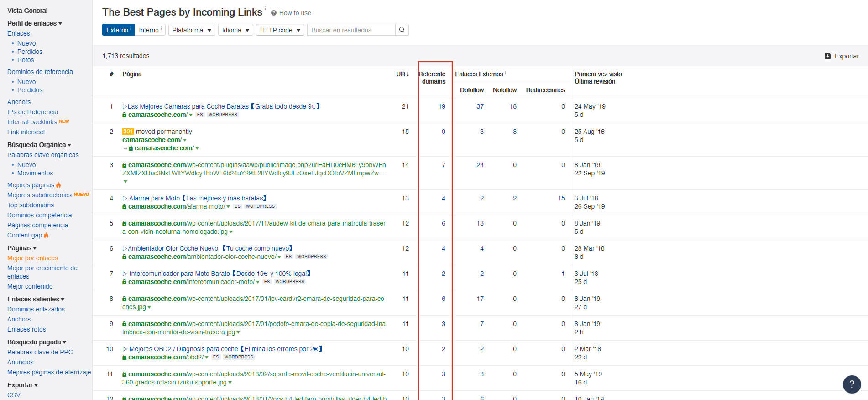Switch to the Interno filter toggle

tap(150, 30)
